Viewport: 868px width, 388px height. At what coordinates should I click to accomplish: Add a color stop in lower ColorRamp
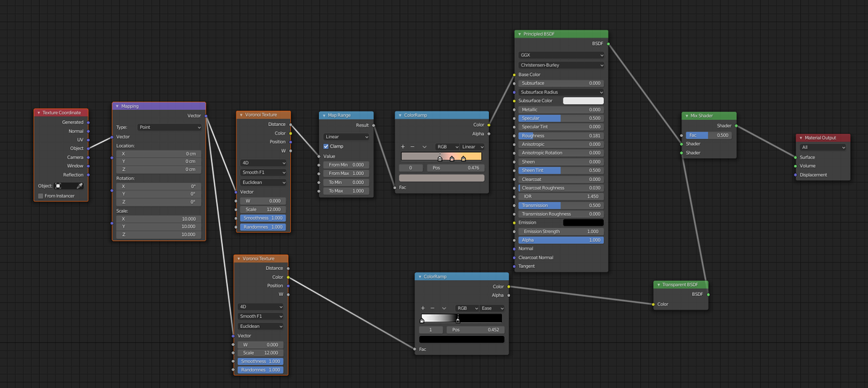[x=422, y=308]
